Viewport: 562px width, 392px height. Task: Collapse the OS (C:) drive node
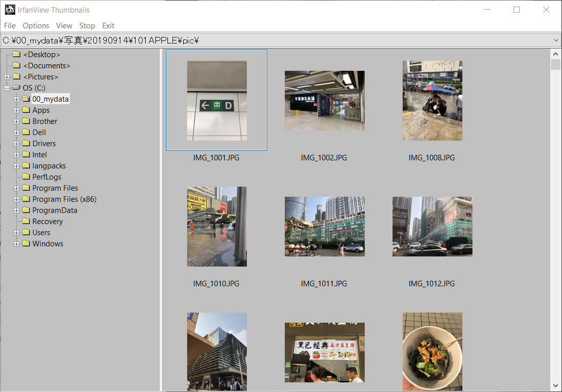click(7, 88)
